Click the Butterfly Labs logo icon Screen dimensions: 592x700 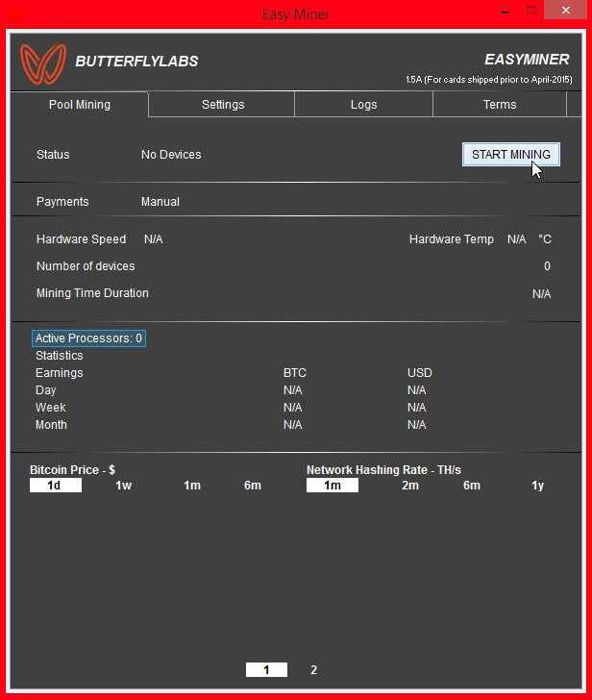tap(43, 63)
